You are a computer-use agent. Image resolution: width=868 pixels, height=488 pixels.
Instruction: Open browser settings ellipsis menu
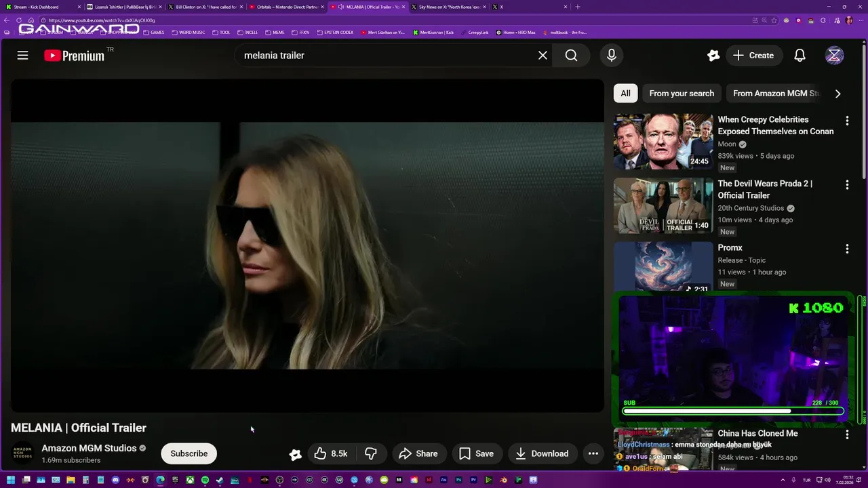[861, 20]
